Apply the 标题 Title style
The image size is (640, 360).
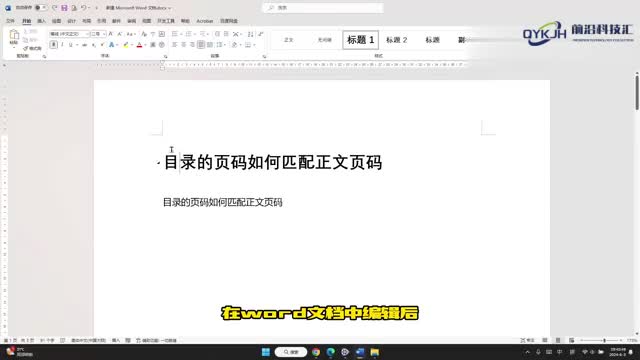pos(432,40)
